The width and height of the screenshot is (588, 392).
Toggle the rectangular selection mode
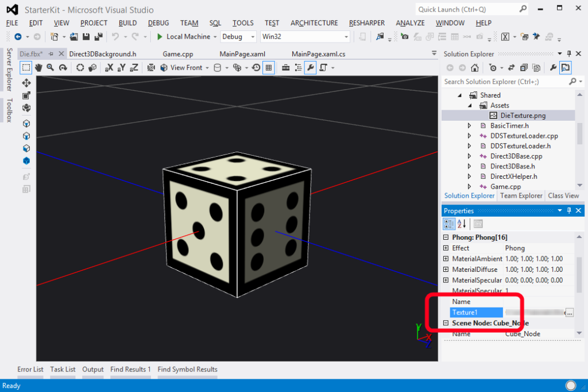(25, 67)
